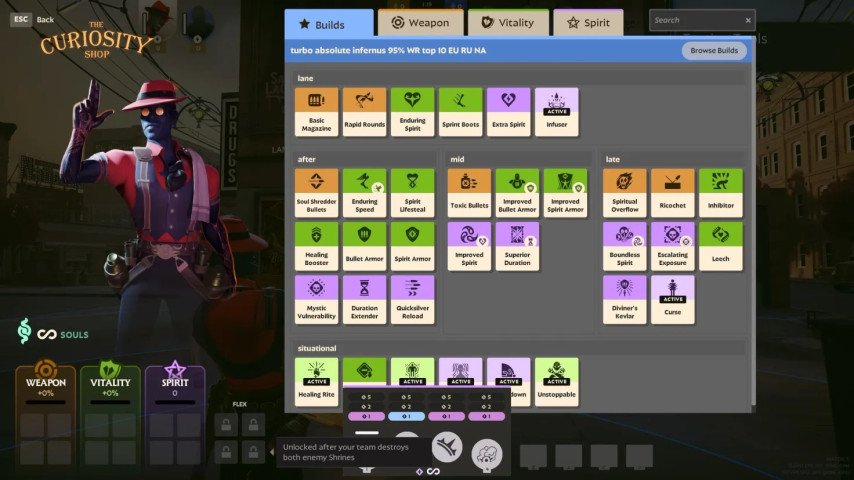Viewport: 854px width, 480px height.
Task: Pick the Mystic Vulnerability item
Action: pos(316,300)
